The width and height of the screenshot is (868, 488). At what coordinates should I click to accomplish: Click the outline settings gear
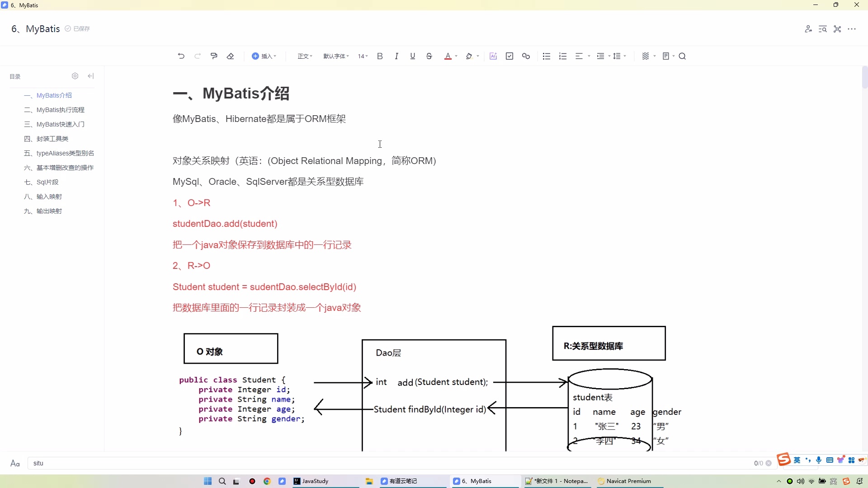[75, 76]
